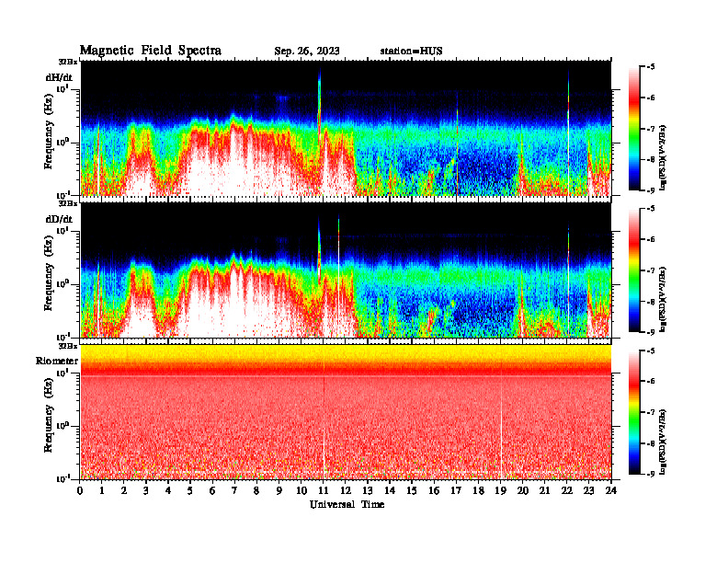Screen dimensions: 728x563
Task: Click the dH/dt spectrogram plot
Action: [346, 128]
